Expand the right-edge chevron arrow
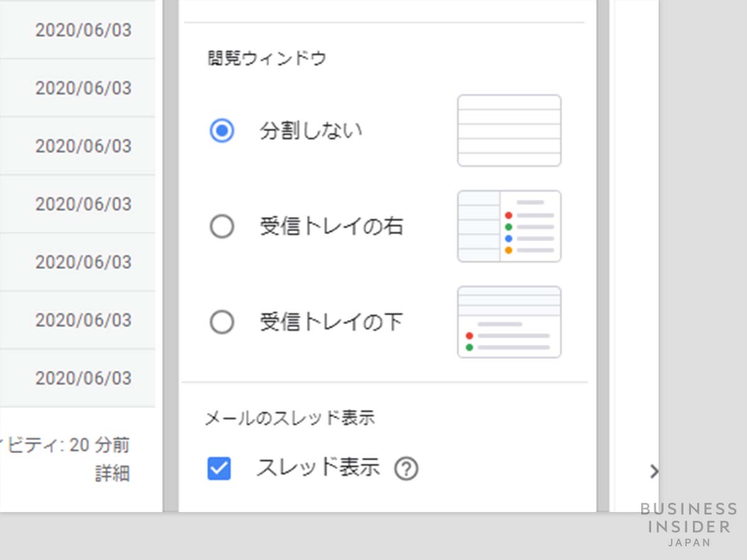 click(654, 472)
